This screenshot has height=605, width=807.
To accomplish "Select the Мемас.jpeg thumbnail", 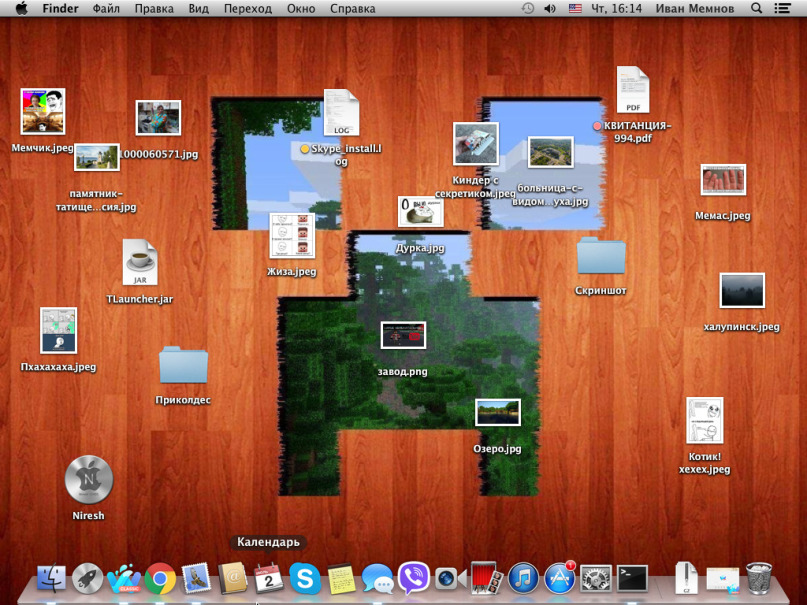I will [723, 180].
